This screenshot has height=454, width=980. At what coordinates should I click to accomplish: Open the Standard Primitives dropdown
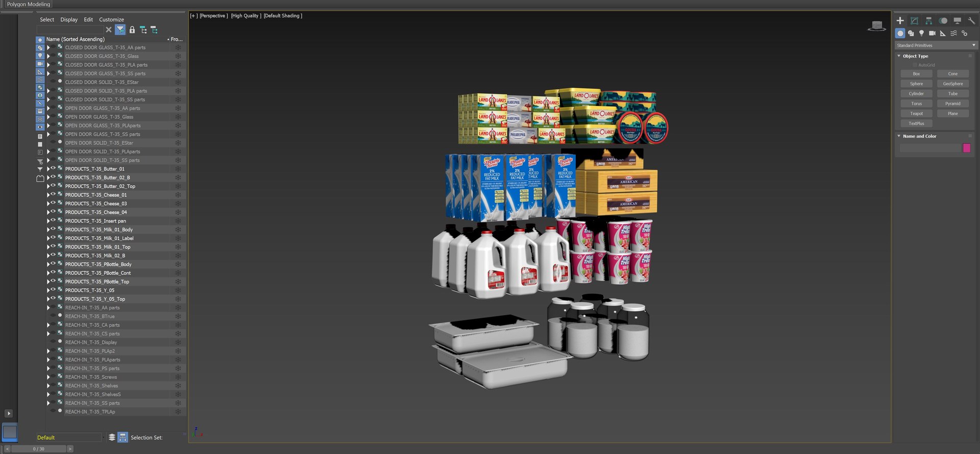click(936, 45)
